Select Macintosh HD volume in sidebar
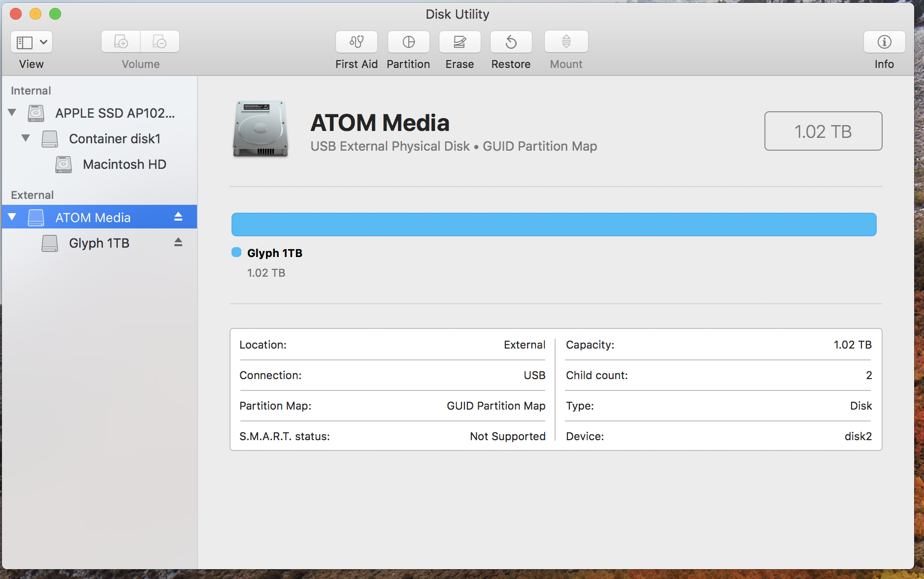Screen dimensions: 924x579 [x=99, y=164]
